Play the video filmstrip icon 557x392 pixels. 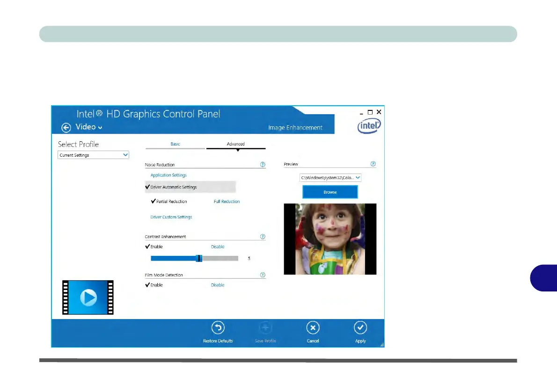88,297
